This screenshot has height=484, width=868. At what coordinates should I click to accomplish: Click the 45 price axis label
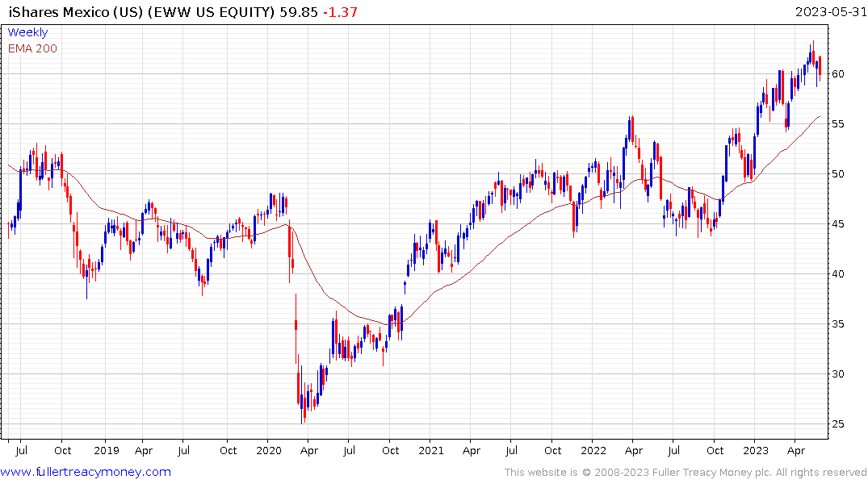point(838,224)
